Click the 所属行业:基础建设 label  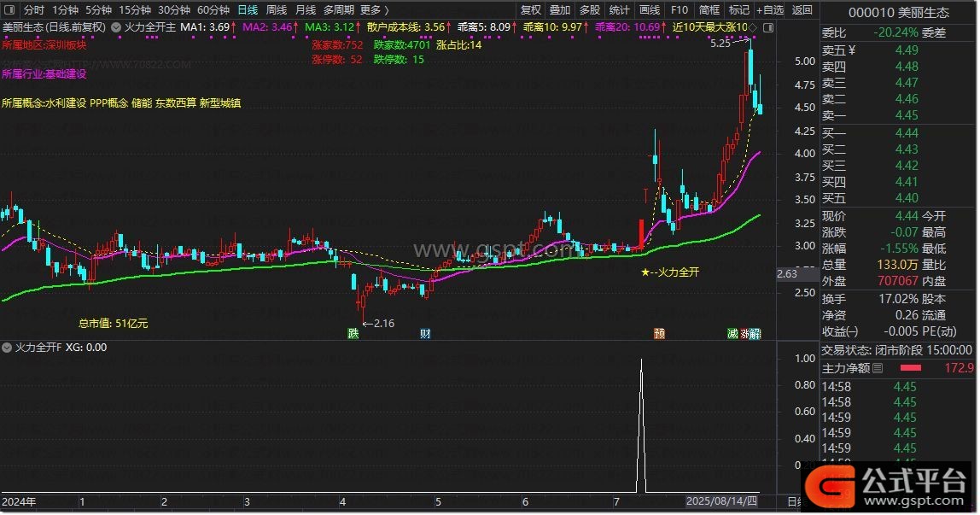coord(44,73)
